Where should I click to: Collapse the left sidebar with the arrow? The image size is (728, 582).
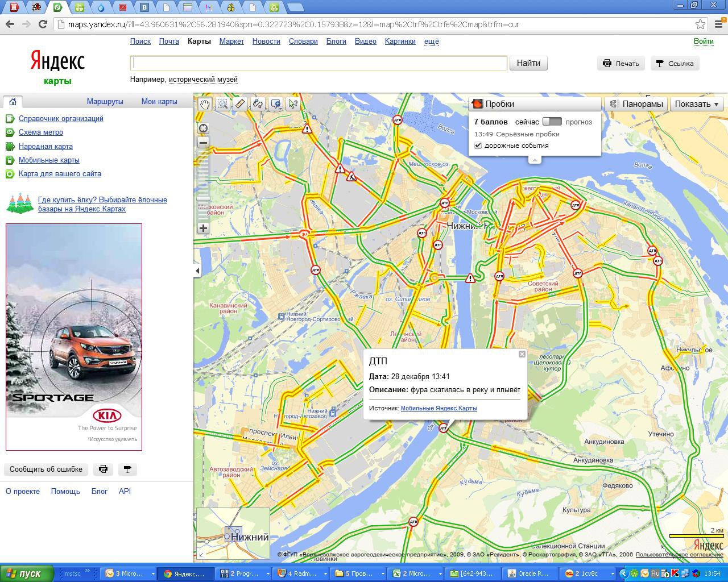pos(197,271)
